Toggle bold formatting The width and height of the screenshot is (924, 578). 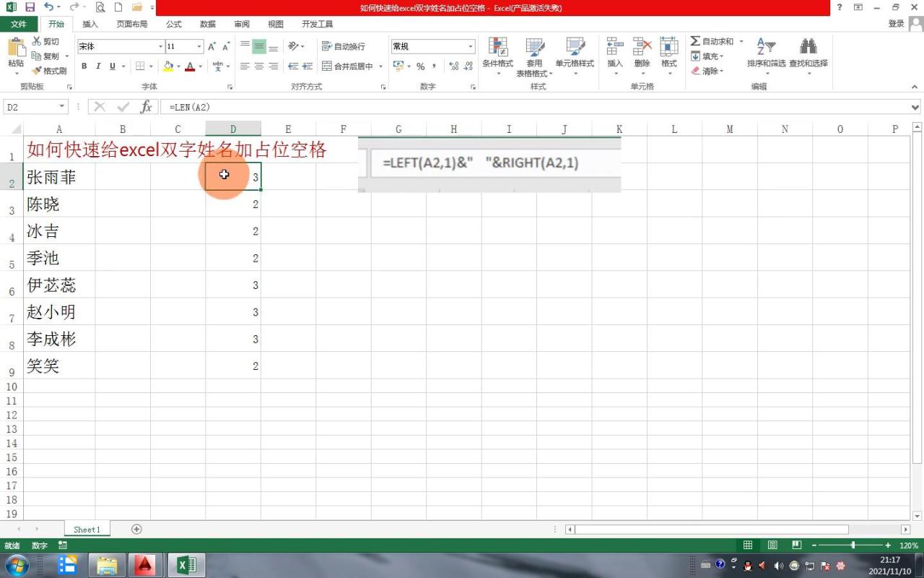[84, 66]
